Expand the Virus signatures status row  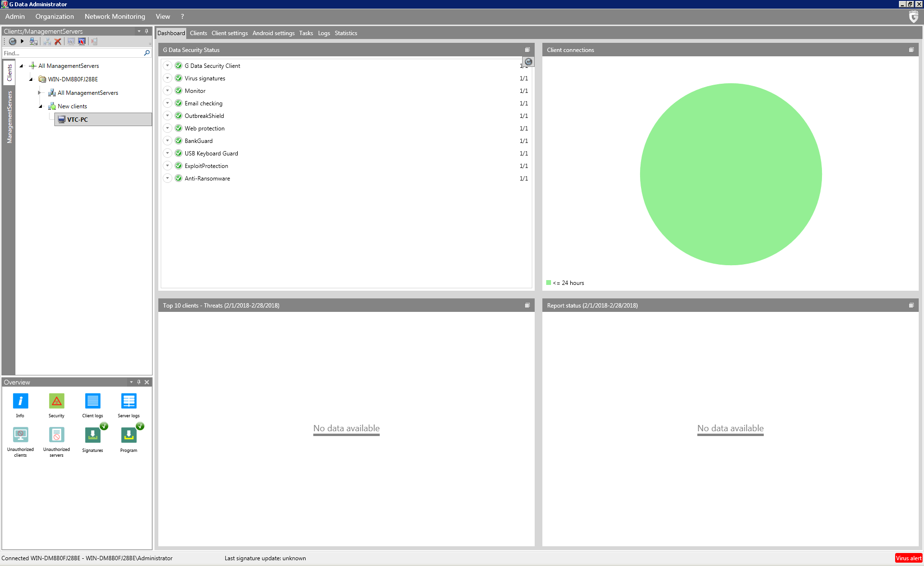point(167,78)
